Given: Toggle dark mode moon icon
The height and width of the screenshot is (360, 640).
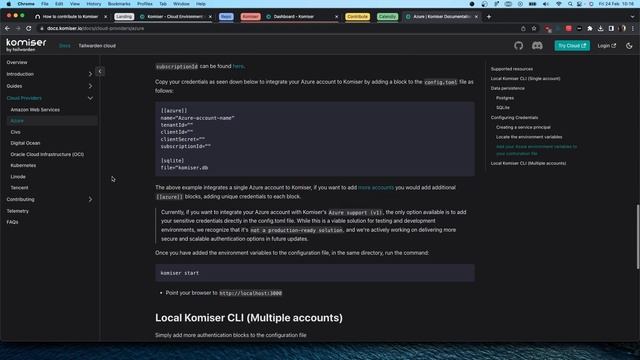Looking at the screenshot, I should pyautogui.click(x=629, y=46).
